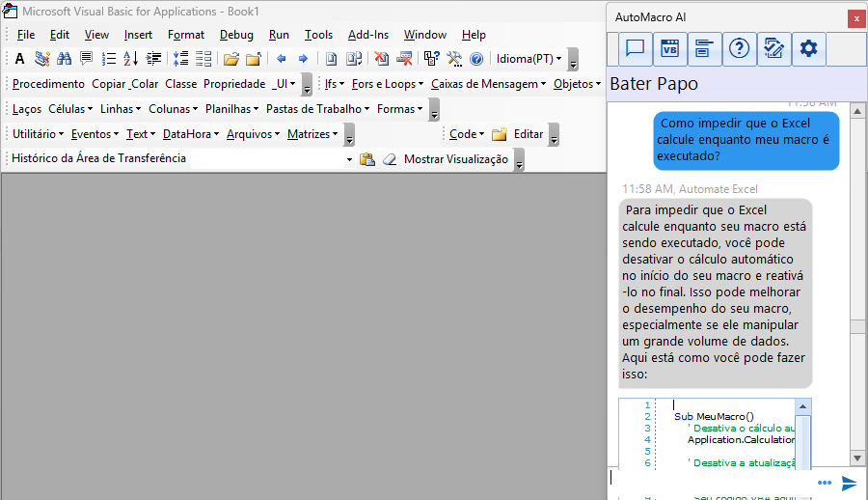Viewport: 868px width, 500px height.
Task: Click the sort A-Z toolbar icon
Action: point(131,59)
